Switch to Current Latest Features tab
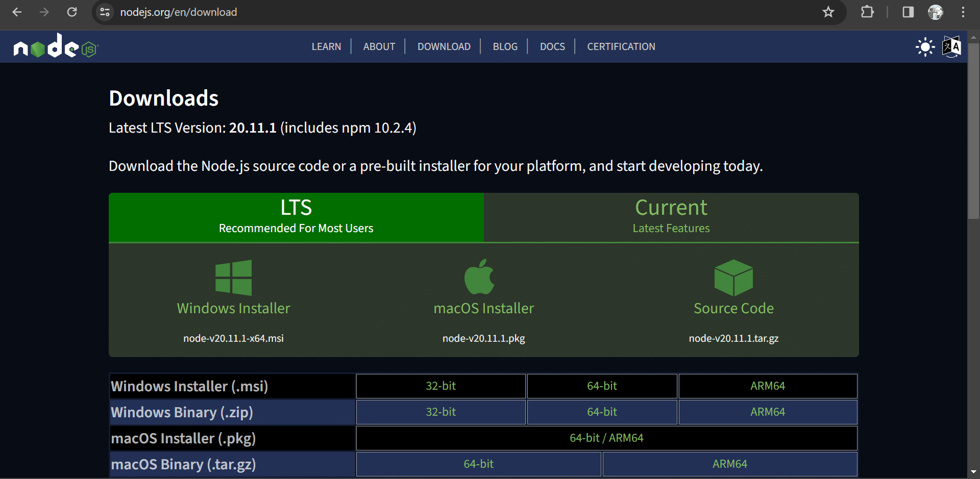Screen dimensions: 980x479 [x=671, y=217]
